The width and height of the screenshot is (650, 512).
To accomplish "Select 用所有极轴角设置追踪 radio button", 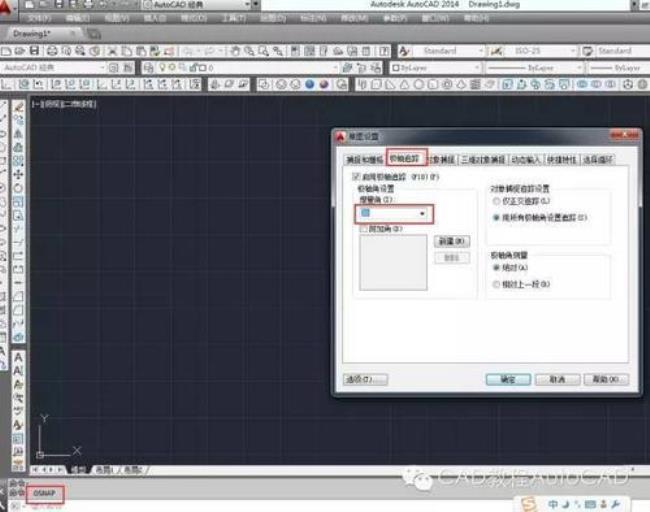I will (496, 218).
